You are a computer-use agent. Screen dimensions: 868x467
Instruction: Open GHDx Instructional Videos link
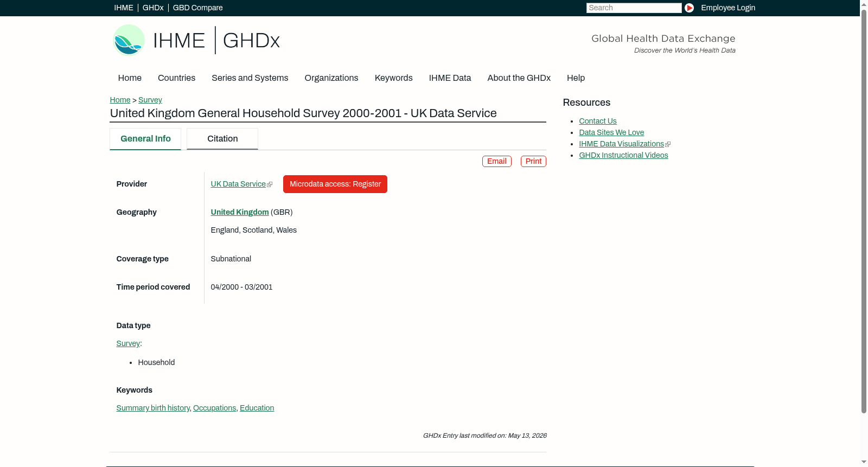click(x=623, y=155)
